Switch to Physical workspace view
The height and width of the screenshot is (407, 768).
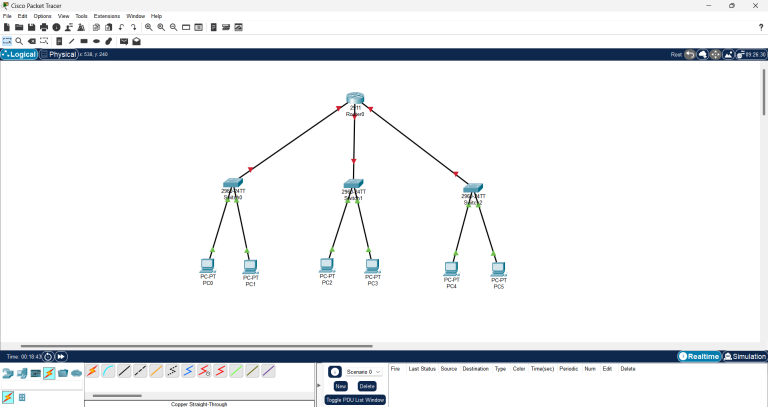tap(59, 54)
